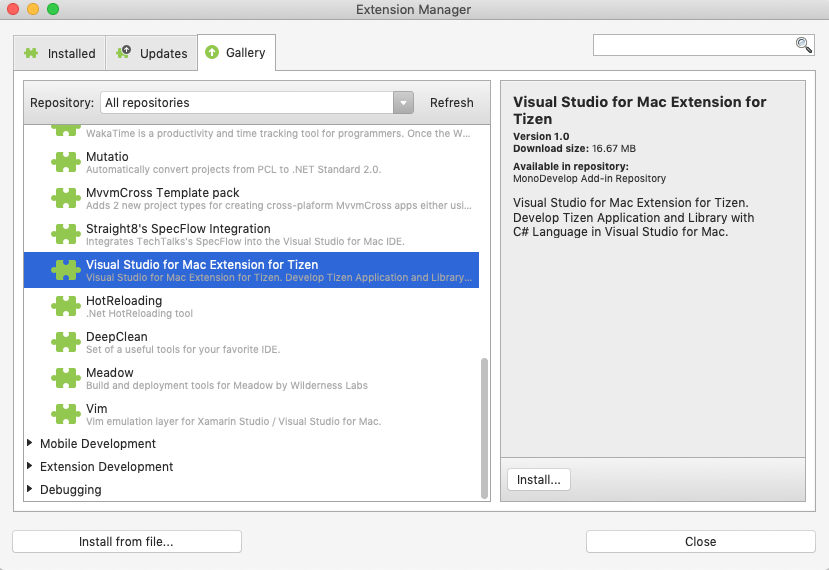Click Install from file... button

127,541
